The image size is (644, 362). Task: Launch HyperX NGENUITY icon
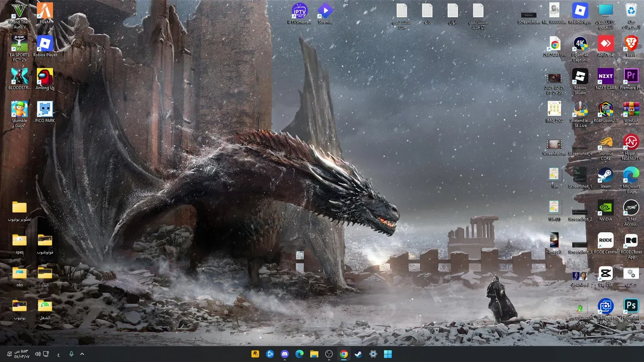tap(631, 147)
